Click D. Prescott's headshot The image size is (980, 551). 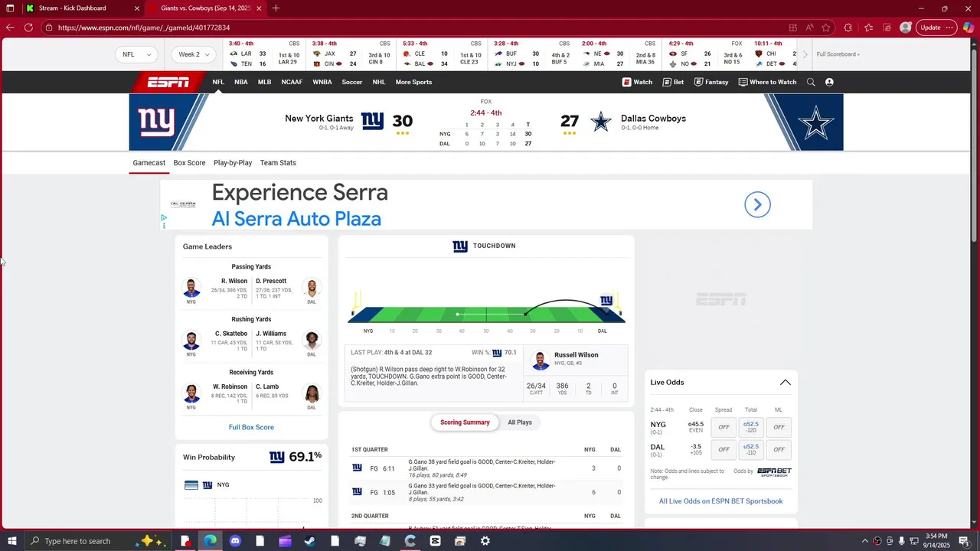[312, 288]
